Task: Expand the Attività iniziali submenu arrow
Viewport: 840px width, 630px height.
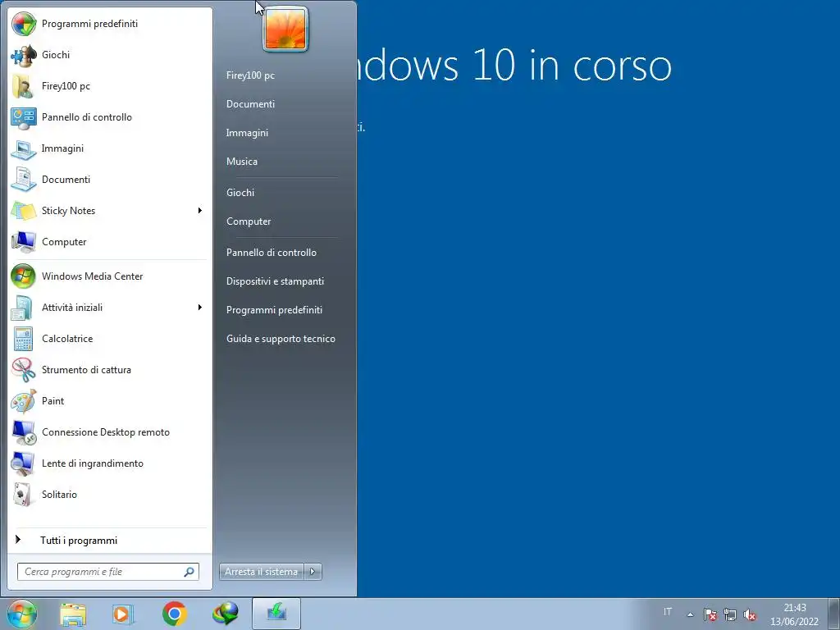Action: pyautogui.click(x=200, y=308)
